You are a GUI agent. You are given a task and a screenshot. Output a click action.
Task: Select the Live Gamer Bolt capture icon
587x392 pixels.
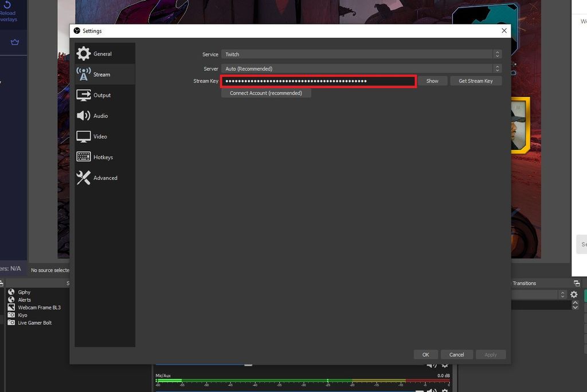coord(11,323)
